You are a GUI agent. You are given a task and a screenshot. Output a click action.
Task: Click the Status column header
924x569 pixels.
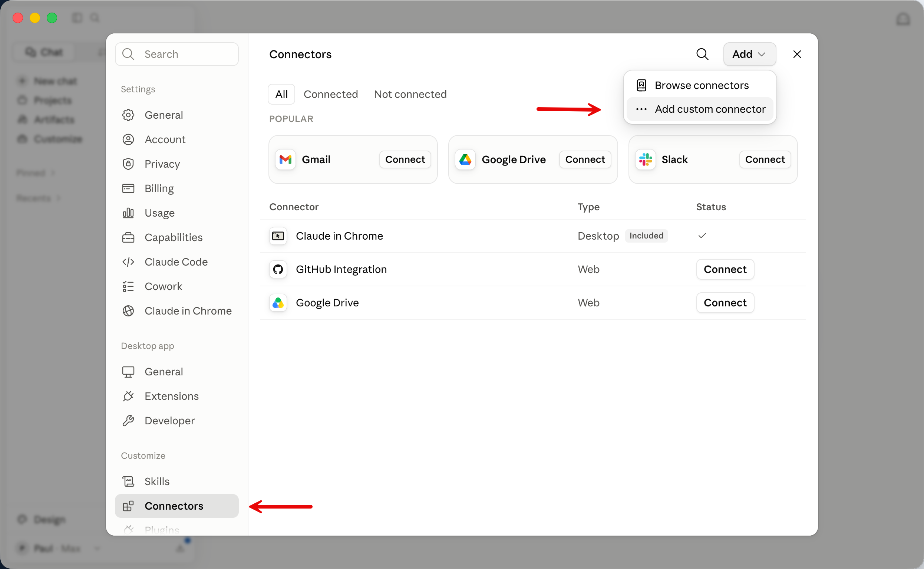click(711, 207)
